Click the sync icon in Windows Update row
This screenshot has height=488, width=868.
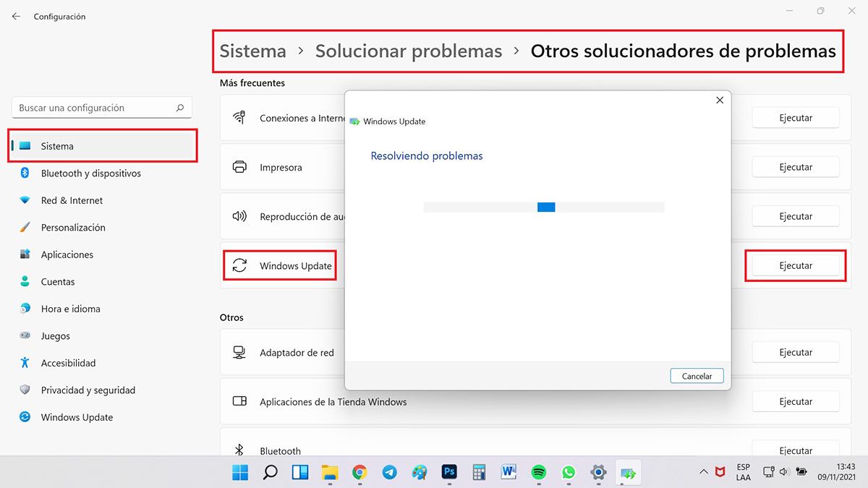pos(239,266)
